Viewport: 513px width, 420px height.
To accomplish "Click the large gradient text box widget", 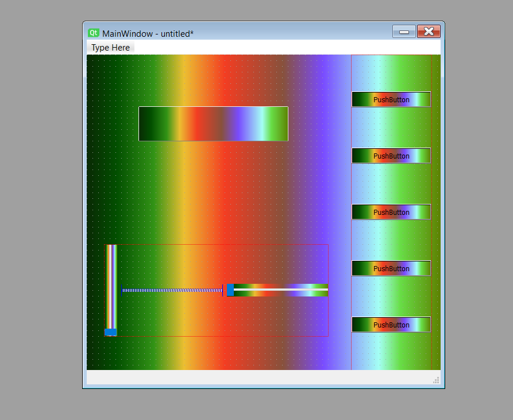I will pyautogui.click(x=213, y=124).
